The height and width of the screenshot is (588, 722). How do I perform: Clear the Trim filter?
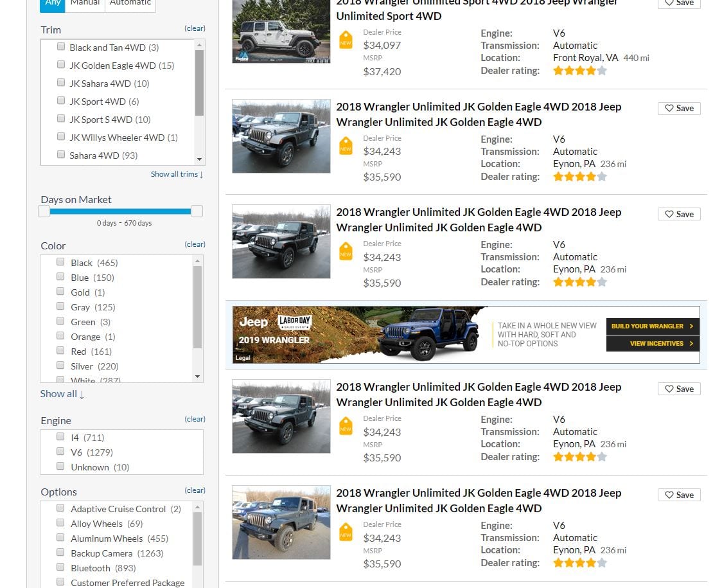pyautogui.click(x=195, y=28)
